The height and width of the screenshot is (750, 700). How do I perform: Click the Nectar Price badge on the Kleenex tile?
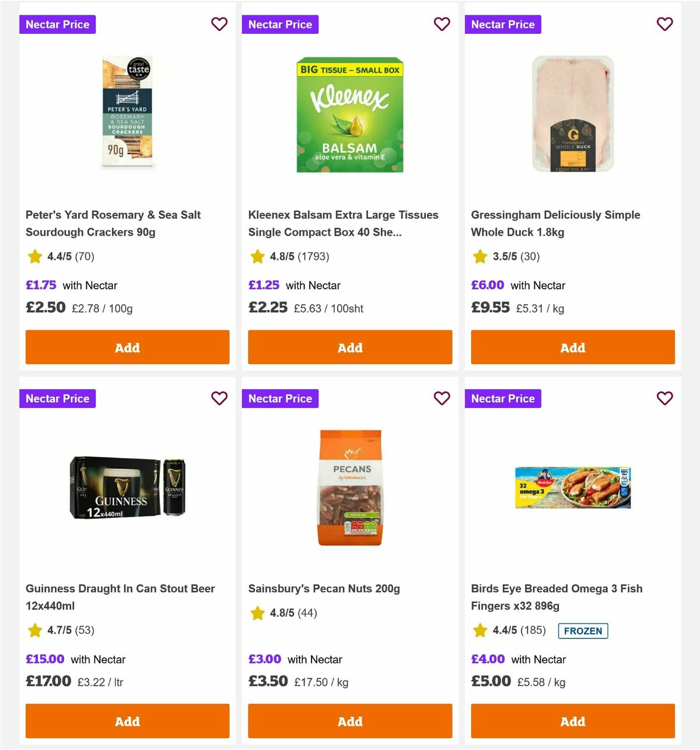tap(280, 25)
